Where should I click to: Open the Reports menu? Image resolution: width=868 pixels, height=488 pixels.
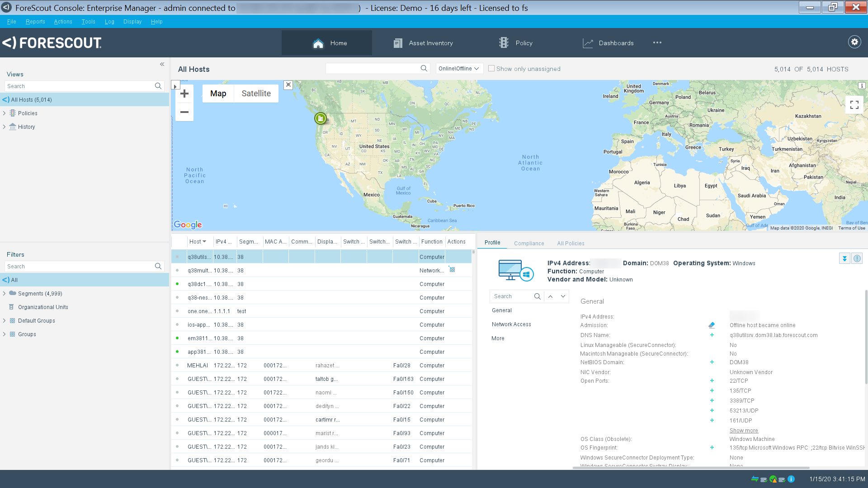[35, 22]
